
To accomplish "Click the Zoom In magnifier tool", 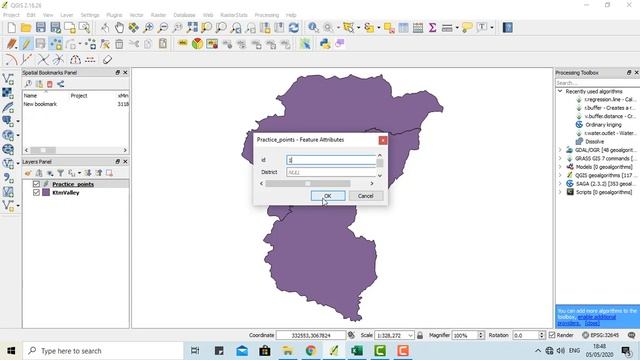I will 148,28.
